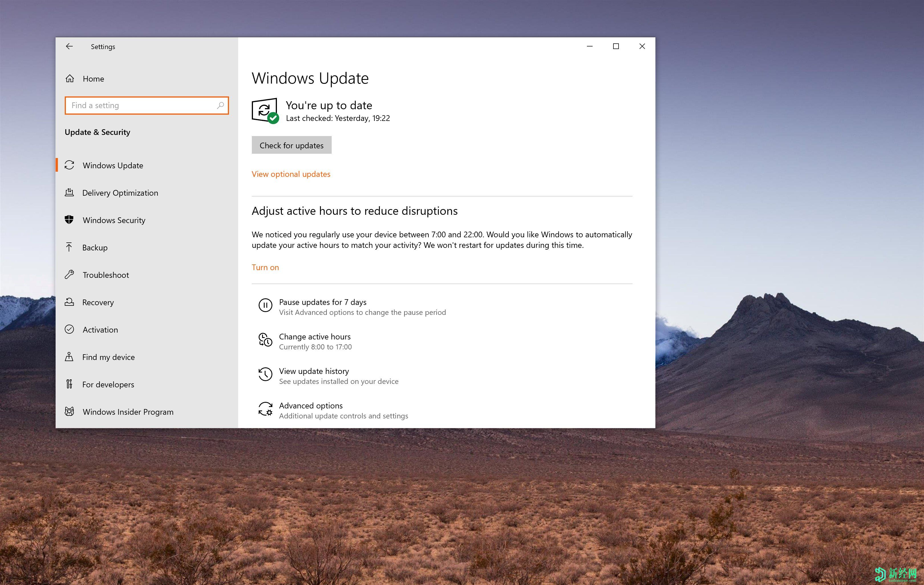Click the Troubleshoot wrench icon
Image resolution: width=924 pixels, height=585 pixels.
click(x=70, y=274)
